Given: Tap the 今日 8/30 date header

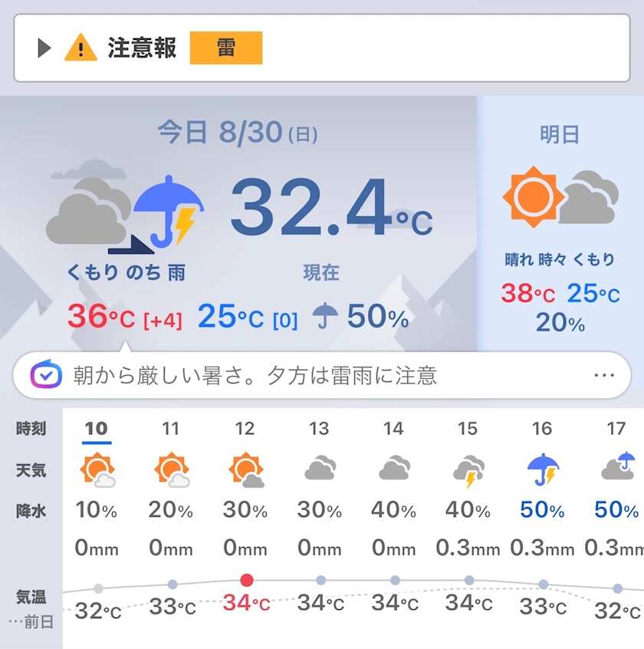Looking at the screenshot, I should tap(238, 133).
